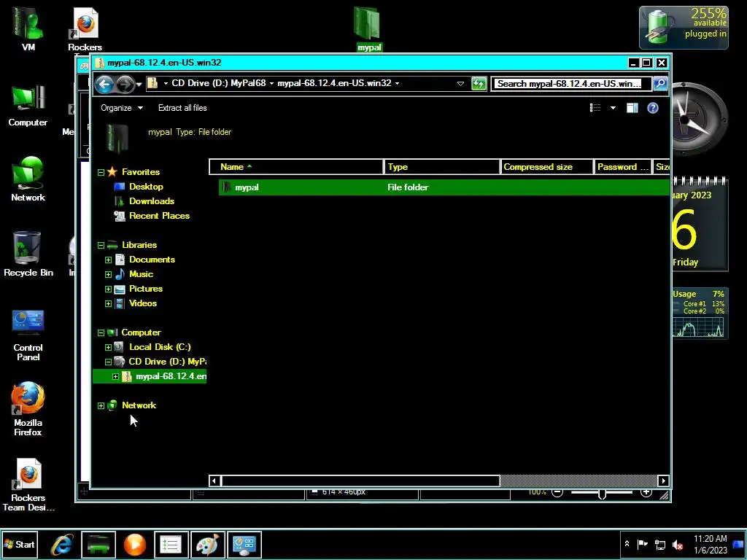Image resolution: width=747 pixels, height=560 pixels.
Task: Open Explorer help question mark
Action: click(653, 108)
